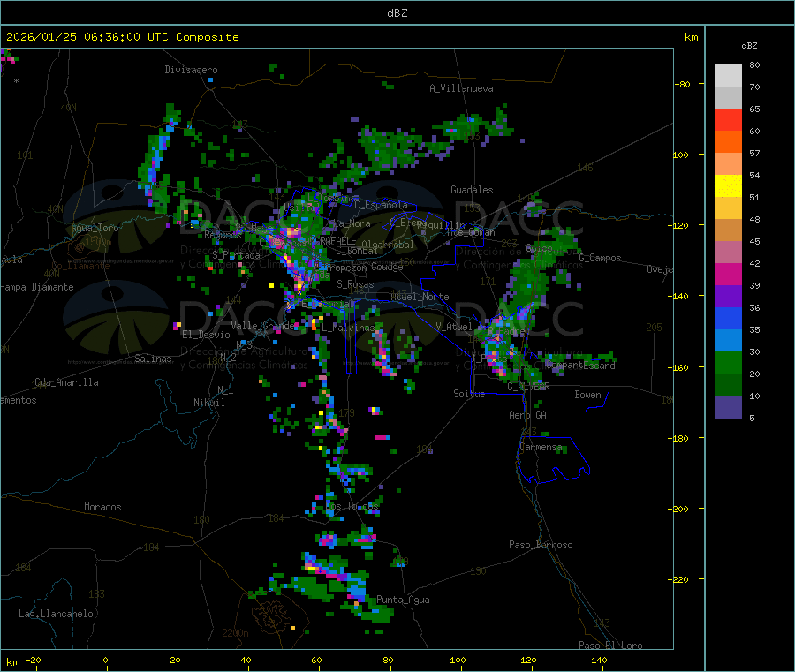Click the red 60-65 dBZ legend swatch
This screenshot has width=795, height=672.
(728, 119)
